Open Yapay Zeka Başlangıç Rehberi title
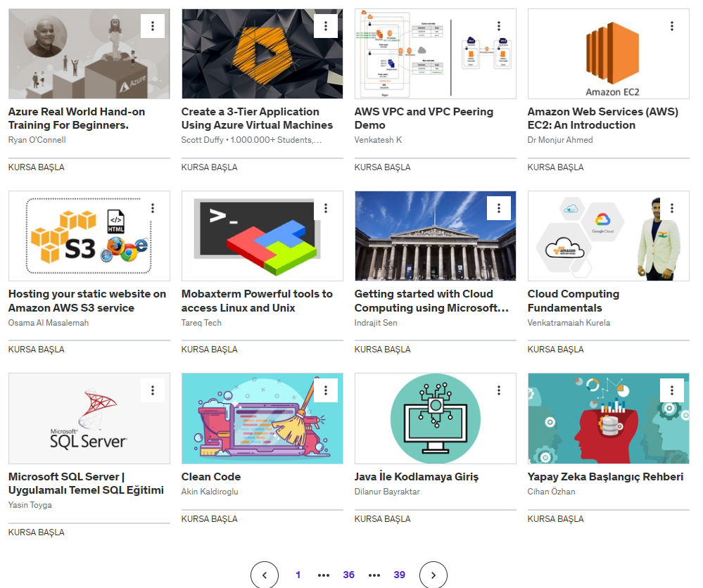The width and height of the screenshot is (703, 588). 605,476
